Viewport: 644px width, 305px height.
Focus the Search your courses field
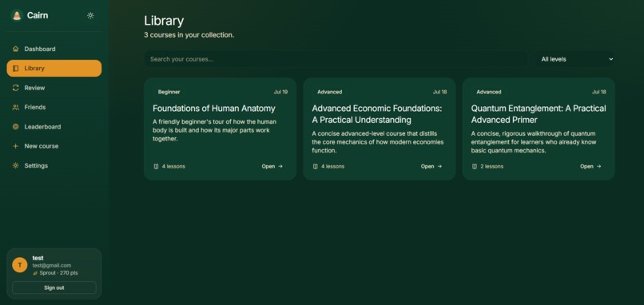click(336, 59)
